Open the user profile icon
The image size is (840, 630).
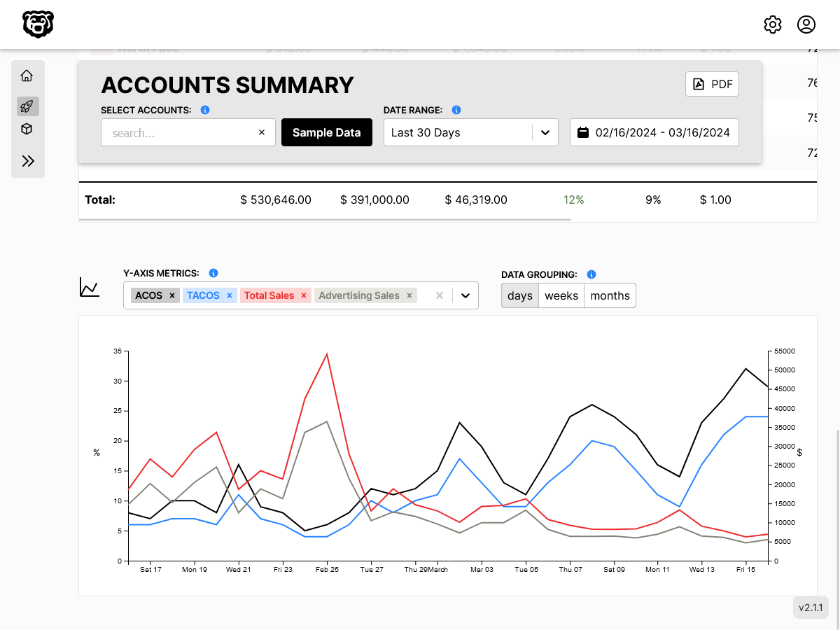click(806, 24)
